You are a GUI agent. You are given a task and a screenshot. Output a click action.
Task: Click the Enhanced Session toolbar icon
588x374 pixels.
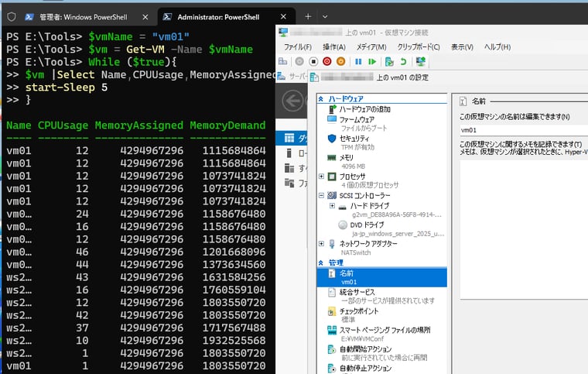[x=421, y=61]
